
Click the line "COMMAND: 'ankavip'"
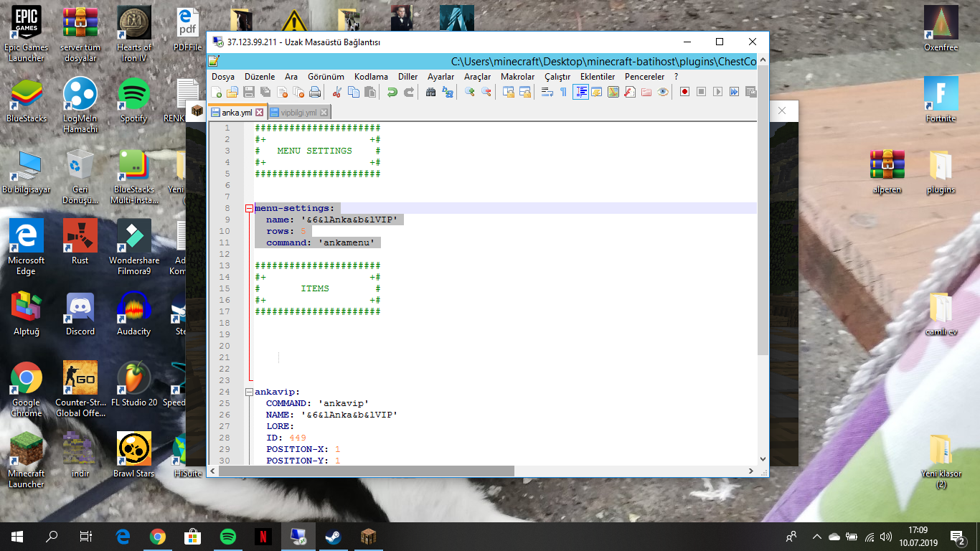[x=317, y=403]
